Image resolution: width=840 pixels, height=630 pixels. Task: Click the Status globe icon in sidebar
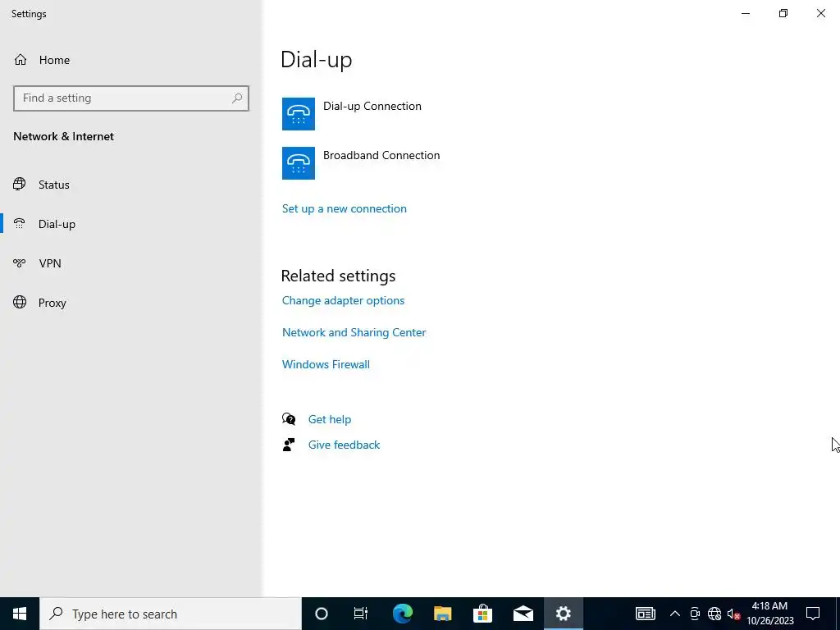click(20, 185)
